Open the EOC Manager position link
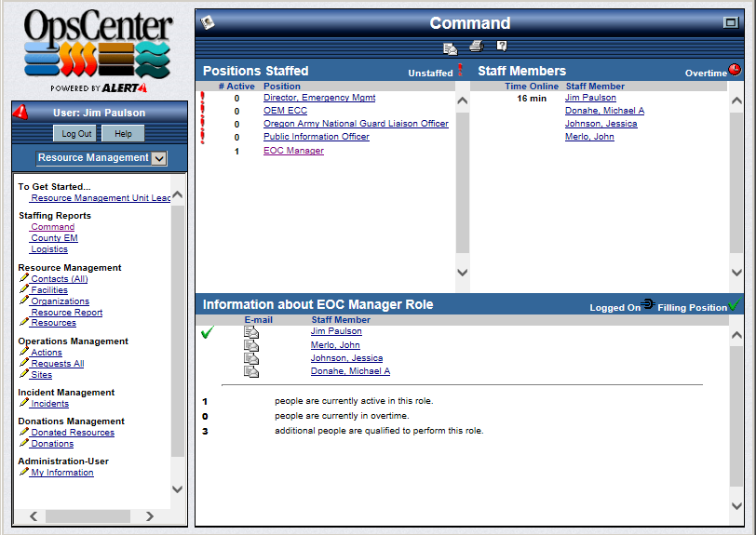 pos(293,151)
